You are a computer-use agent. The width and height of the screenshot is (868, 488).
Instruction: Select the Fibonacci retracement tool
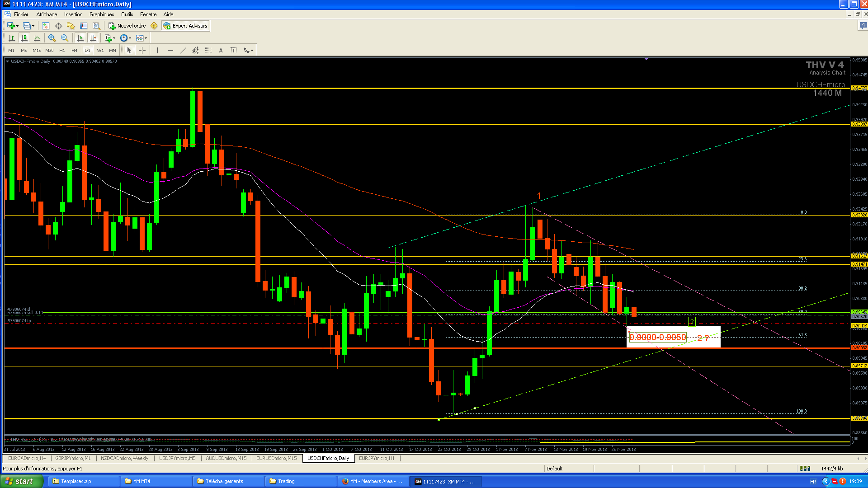208,50
